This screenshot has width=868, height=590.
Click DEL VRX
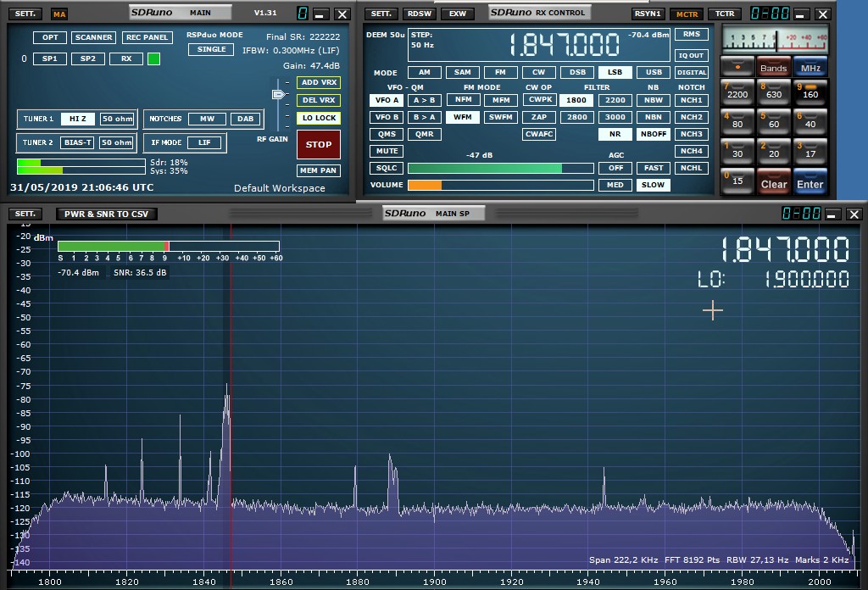click(319, 100)
